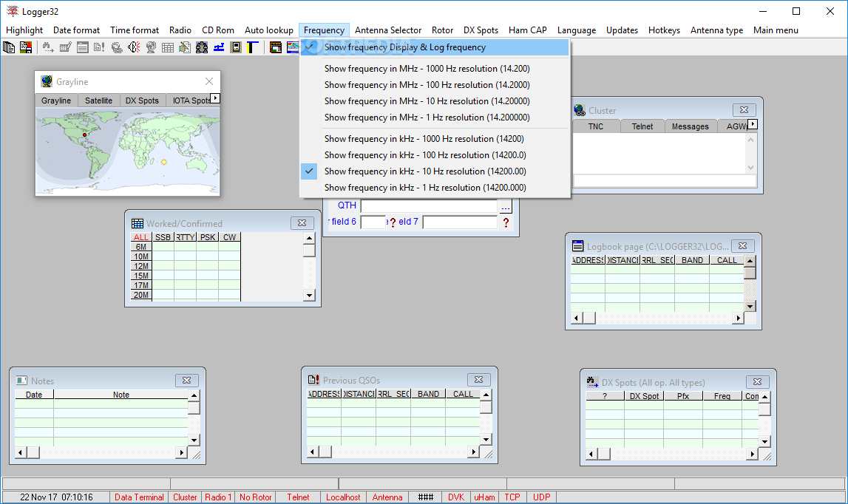Select MHz 10 Hz resolution (14.20000)

(x=435, y=101)
